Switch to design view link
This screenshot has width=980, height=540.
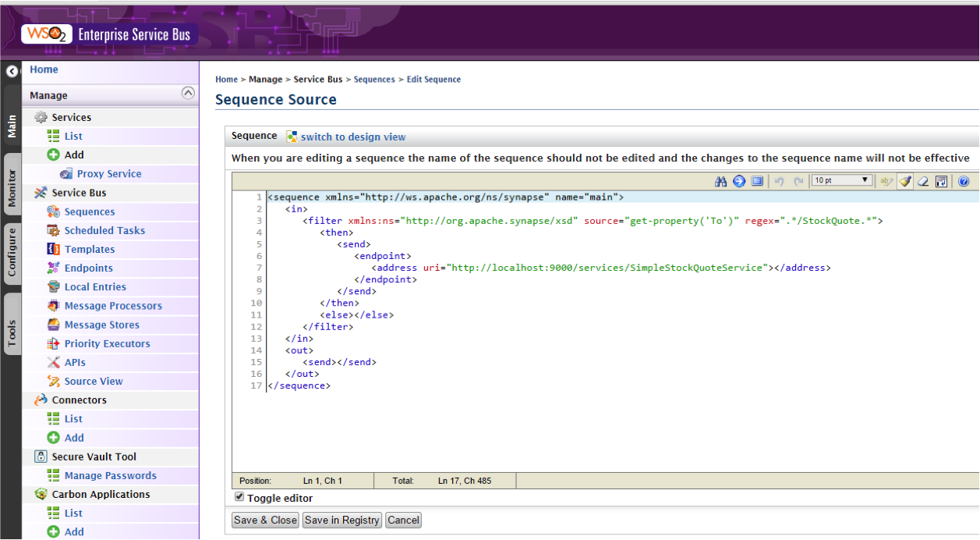[353, 137]
